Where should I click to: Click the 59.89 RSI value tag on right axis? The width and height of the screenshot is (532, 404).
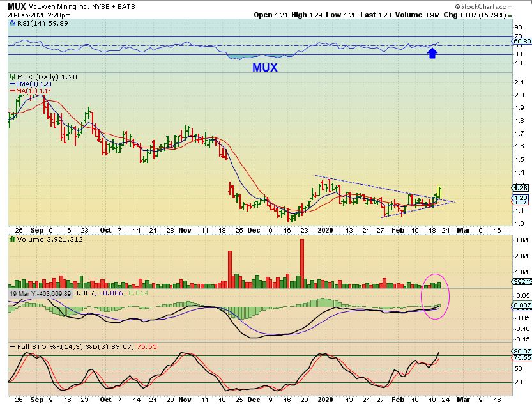coord(522,42)
